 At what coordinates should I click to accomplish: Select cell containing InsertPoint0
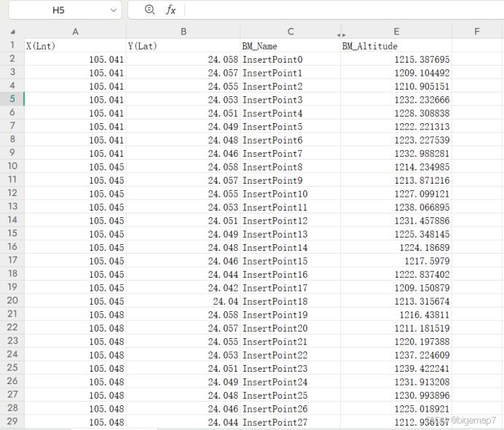291,59
